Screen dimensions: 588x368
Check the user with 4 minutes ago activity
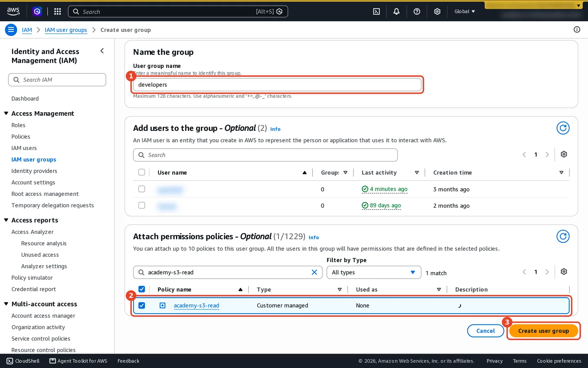(x=142, y=189)
